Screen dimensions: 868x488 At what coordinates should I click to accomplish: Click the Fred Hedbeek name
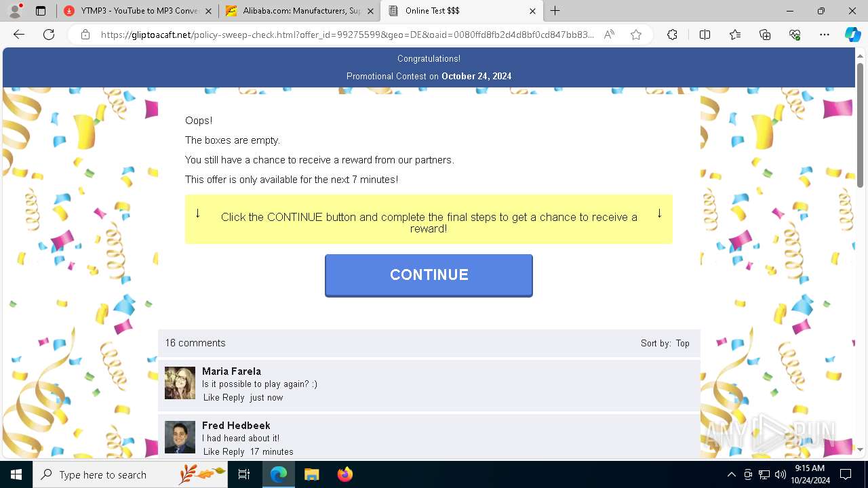236,426
